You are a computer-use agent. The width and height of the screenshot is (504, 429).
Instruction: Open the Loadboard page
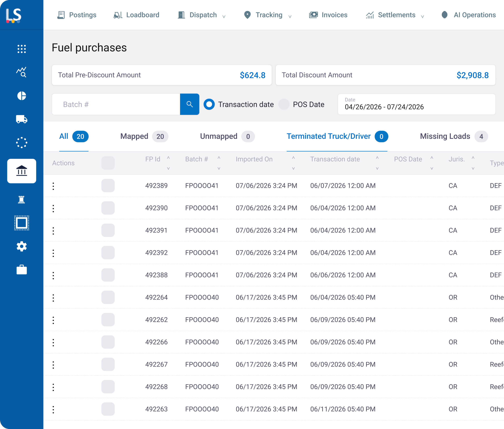pyautogui.click(x=137, y=15)
